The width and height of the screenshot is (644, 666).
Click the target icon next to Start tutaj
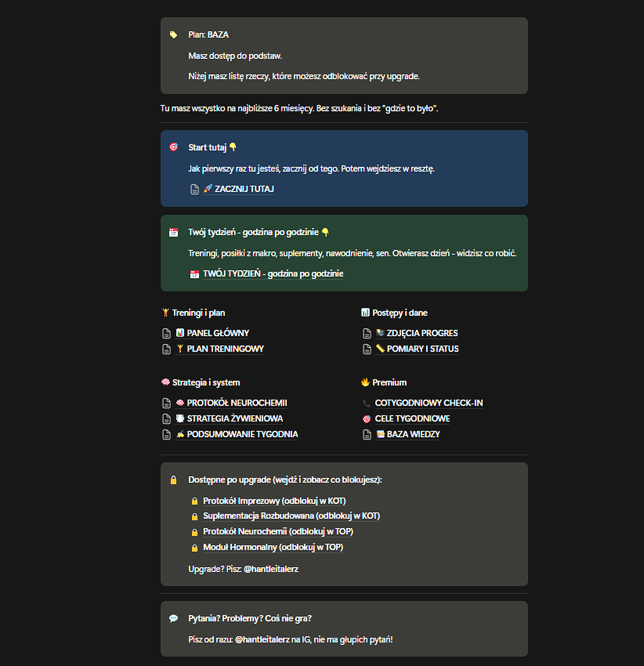click(x=173, y=147)
